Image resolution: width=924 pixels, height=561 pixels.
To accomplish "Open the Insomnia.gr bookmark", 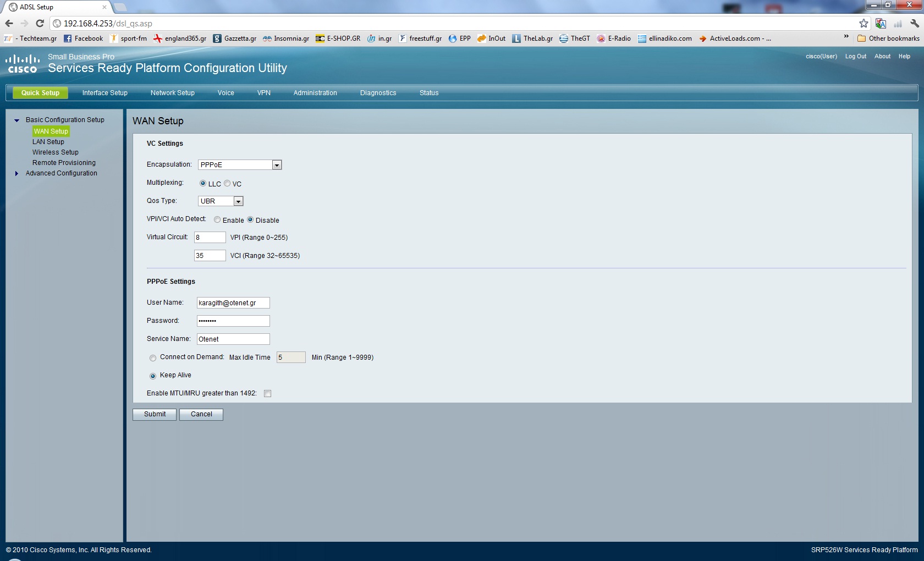I will pos(286,38).
